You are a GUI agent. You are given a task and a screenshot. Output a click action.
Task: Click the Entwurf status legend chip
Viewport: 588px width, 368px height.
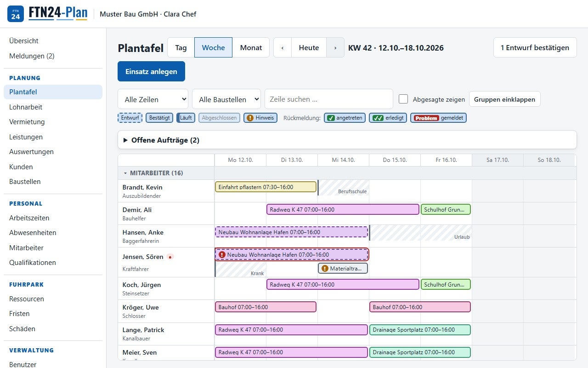130,118
